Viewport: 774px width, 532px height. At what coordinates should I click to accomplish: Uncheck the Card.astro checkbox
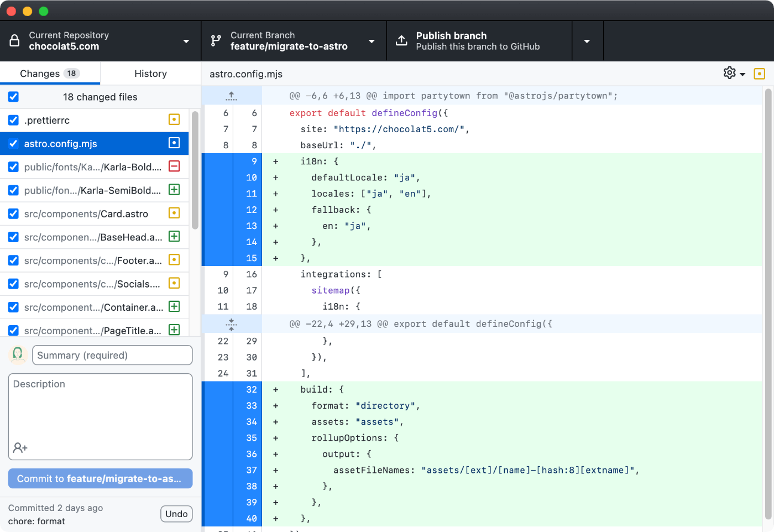[x=13, y=213]
